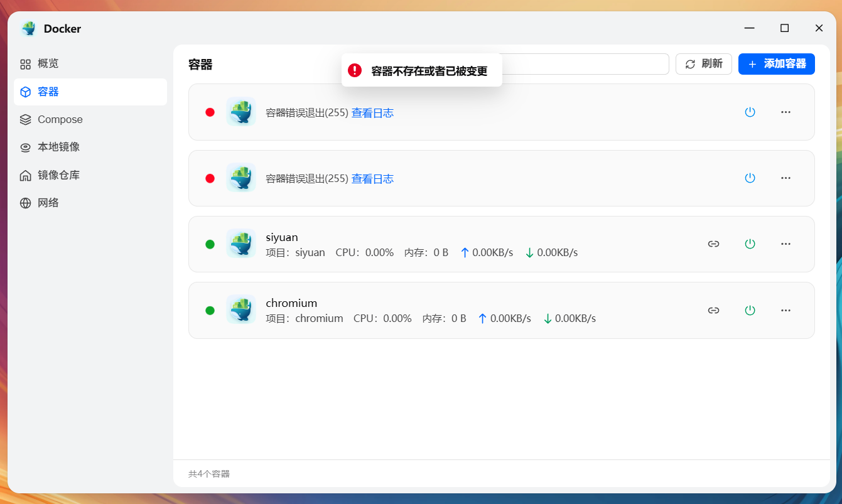Select the siyuan container name
This screenshot has height=504, width=842.
[x=282, y=237]
